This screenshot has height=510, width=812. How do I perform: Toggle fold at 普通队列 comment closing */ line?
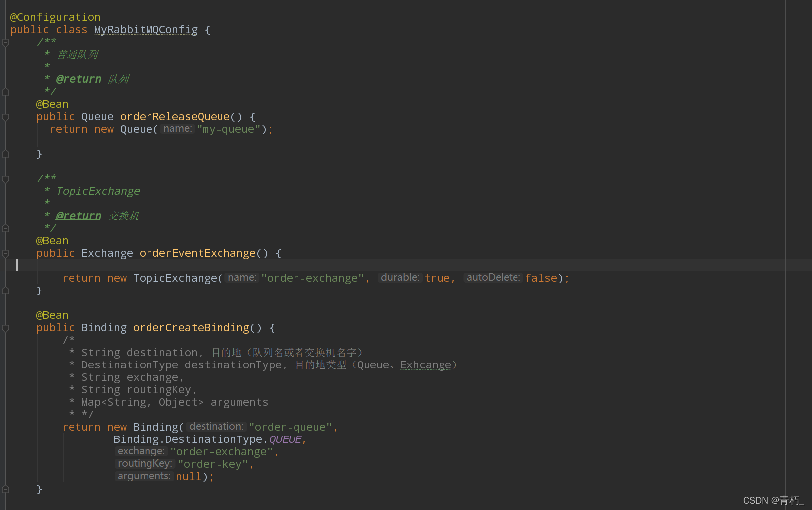(x=6, y=91)
